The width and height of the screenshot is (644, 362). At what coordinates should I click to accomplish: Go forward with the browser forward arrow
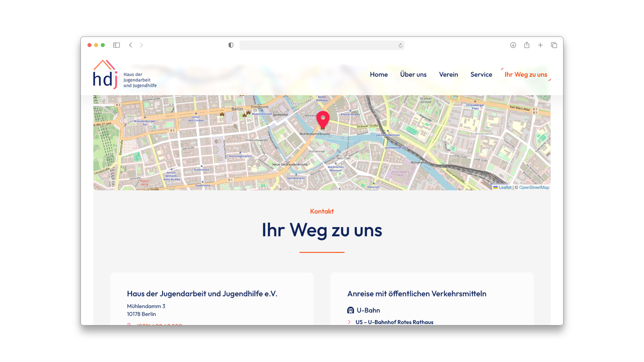coord(141,45)
